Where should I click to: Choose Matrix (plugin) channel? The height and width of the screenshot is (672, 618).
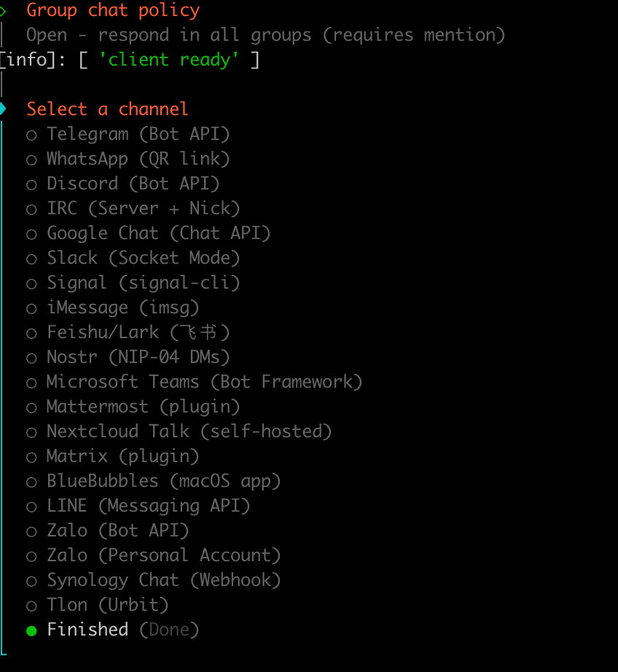[x=31, y=457]
